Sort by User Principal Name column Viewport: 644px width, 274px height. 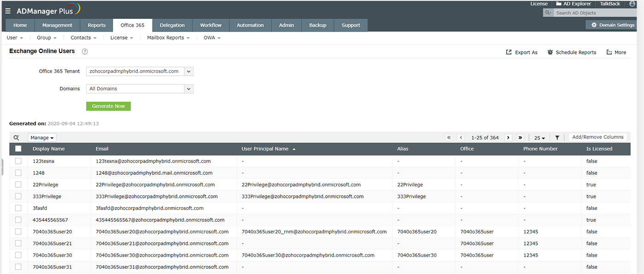coord(265,149)
